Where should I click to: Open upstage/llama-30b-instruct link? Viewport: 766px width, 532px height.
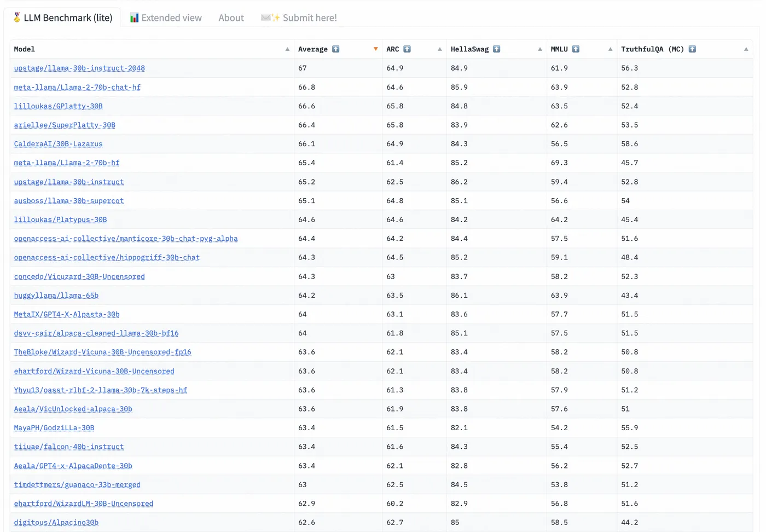coord(69,182)
